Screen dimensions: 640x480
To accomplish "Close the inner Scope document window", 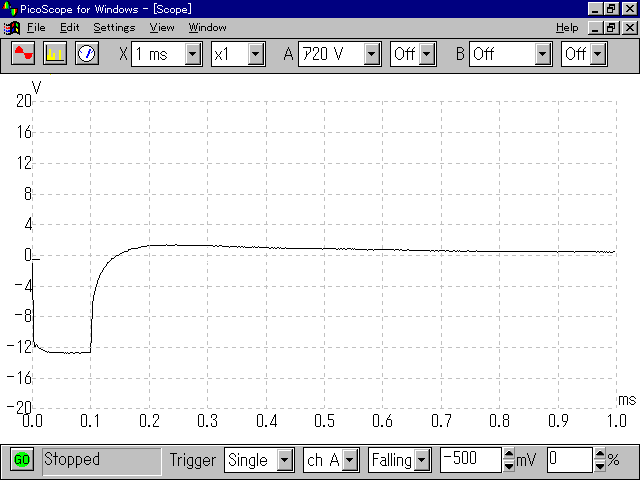I will [x=630, y=28].
